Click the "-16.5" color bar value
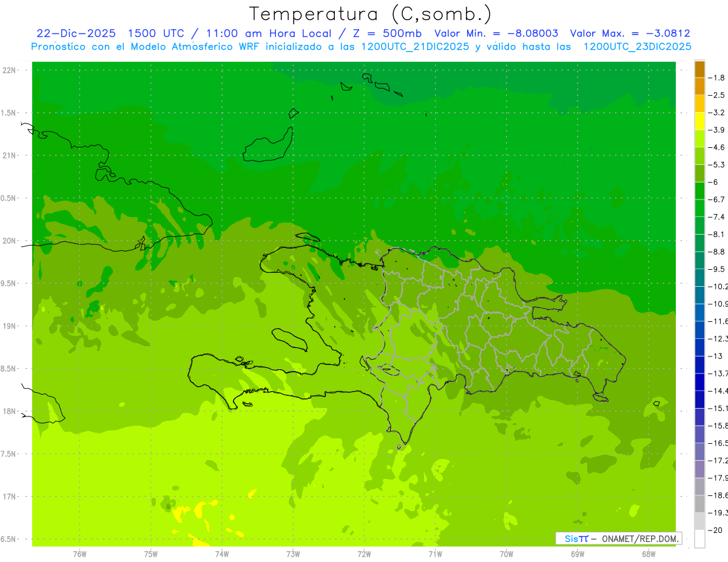The image size is (728, 562). 718,443
